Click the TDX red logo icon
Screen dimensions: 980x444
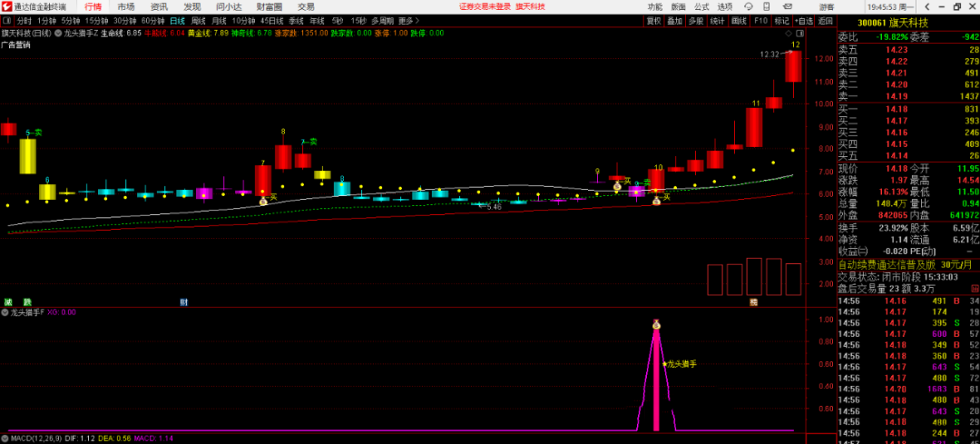[x=6, y=6]
